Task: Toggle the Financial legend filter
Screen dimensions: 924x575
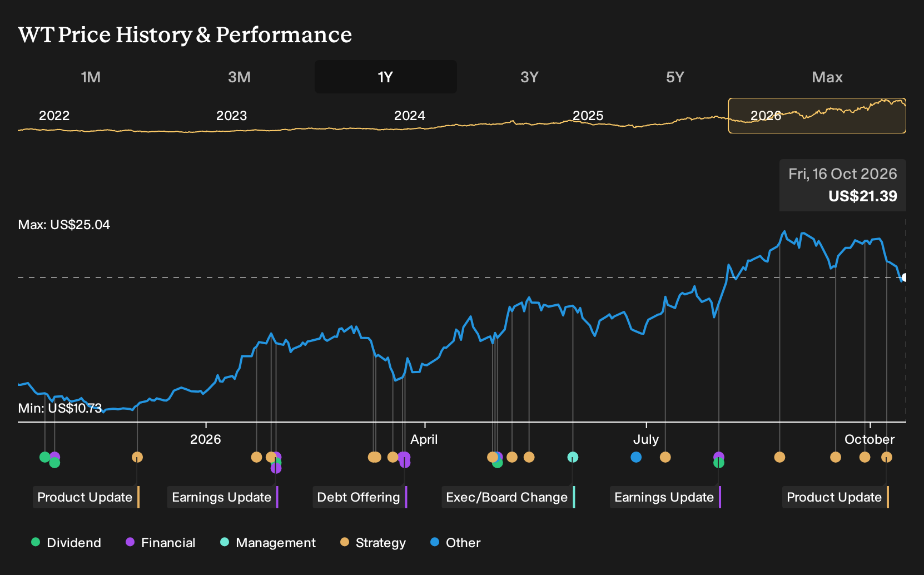Action: point(160,543)
